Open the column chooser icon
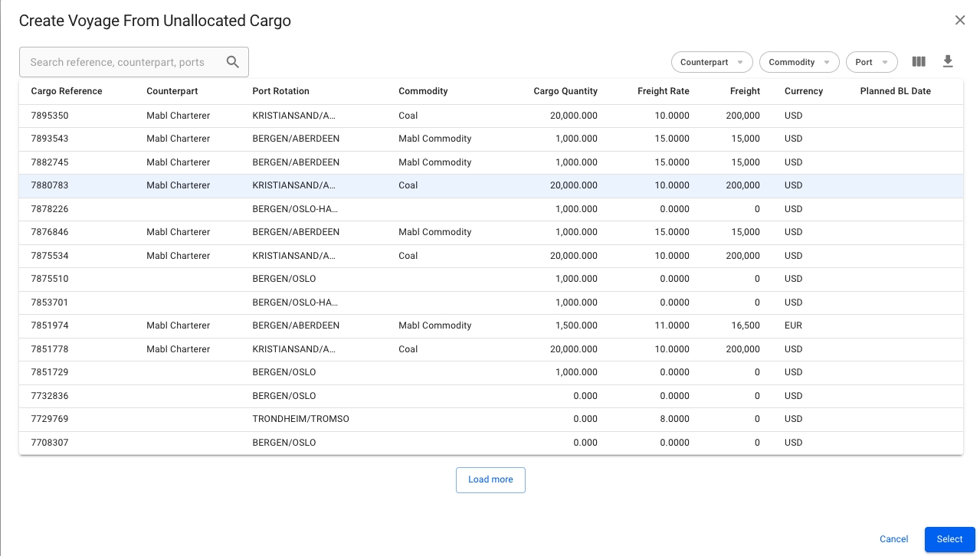This screenshot has width=980, height=556. point(919,62)
